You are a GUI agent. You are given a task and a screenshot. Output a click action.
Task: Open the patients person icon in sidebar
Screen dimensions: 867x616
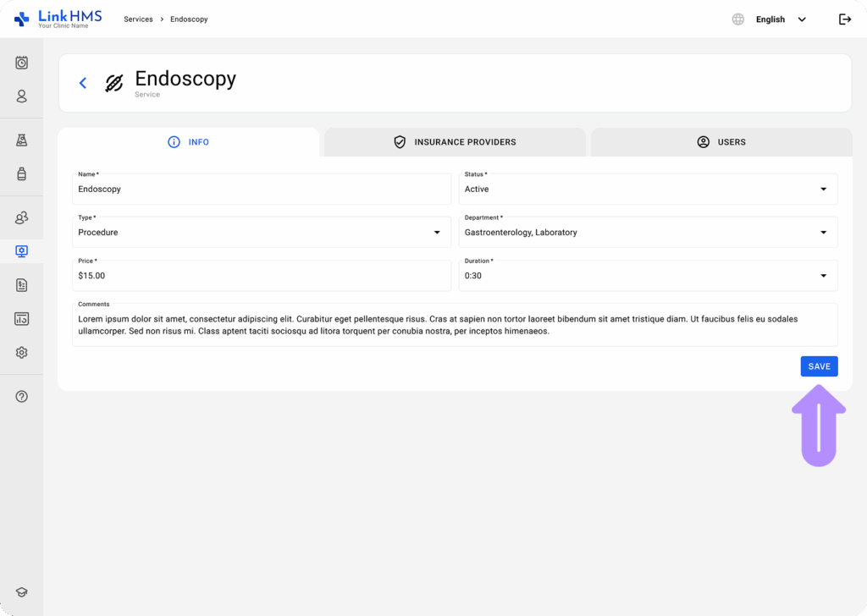tap(22, 96)
